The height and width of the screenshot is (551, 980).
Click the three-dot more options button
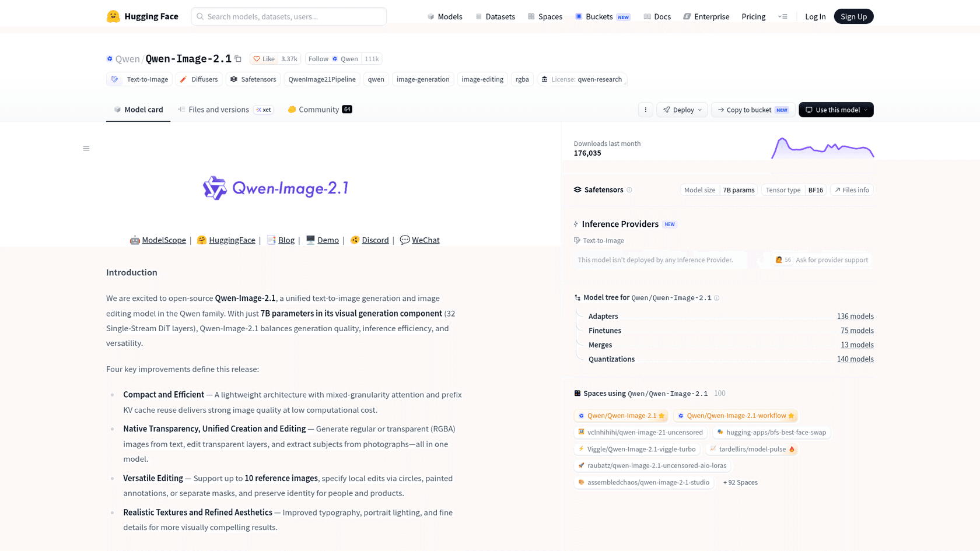645,110
